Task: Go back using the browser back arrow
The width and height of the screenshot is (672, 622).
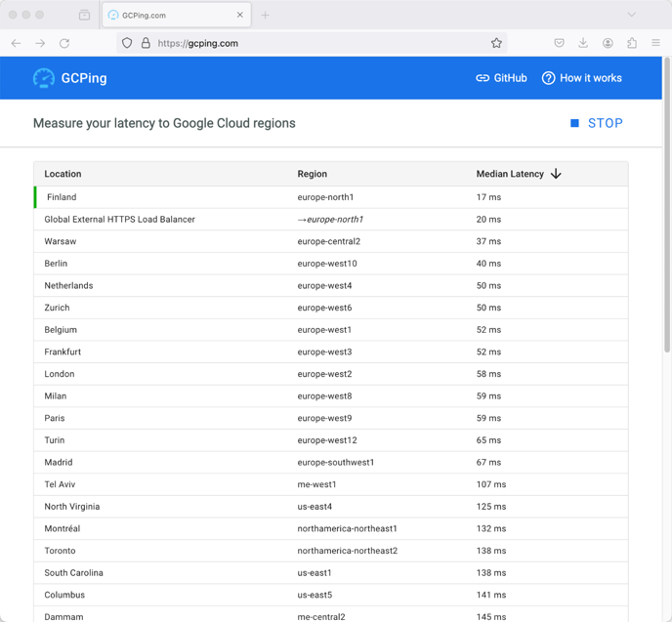Action: tap(16, 43)
